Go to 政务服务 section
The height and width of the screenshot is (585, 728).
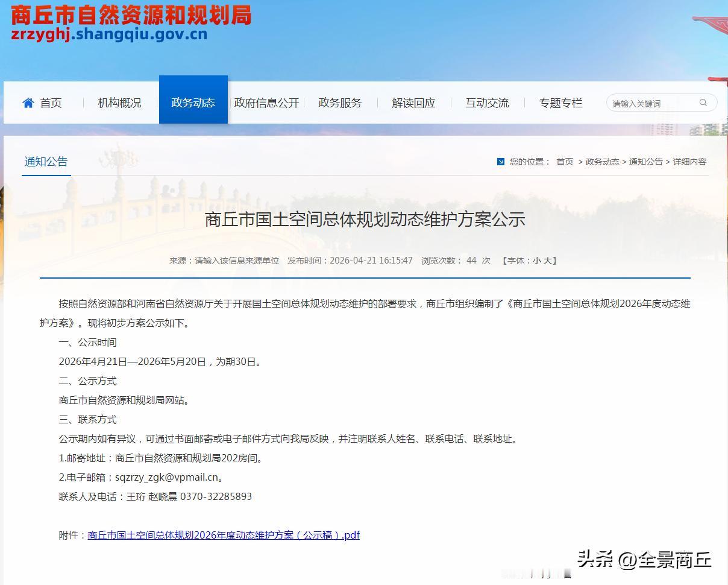[340, 103]
